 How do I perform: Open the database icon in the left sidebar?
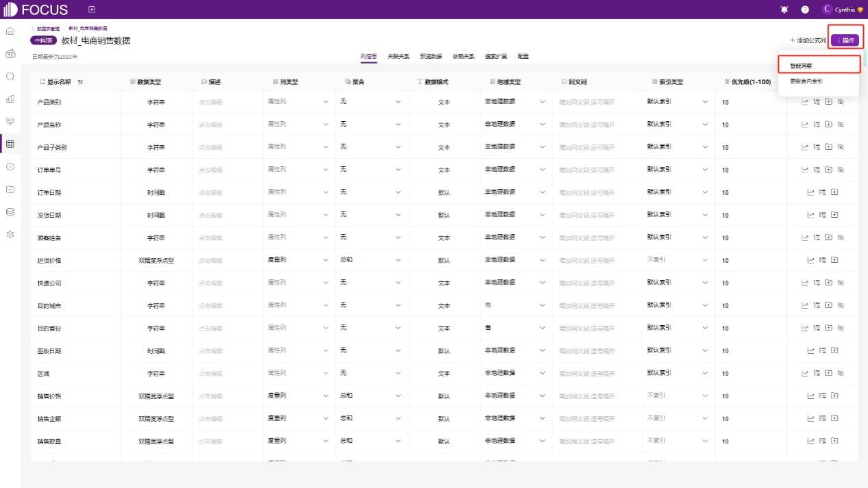pos(9,212)
